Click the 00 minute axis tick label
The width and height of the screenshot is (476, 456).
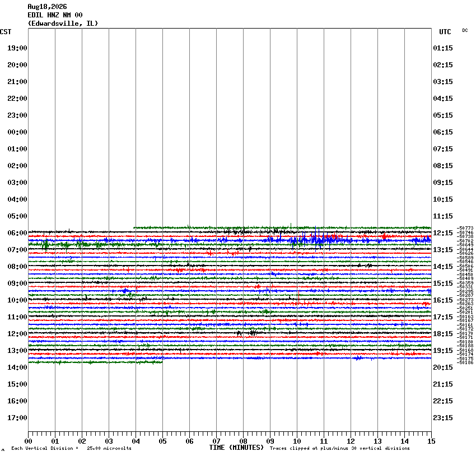click(28, 441)
